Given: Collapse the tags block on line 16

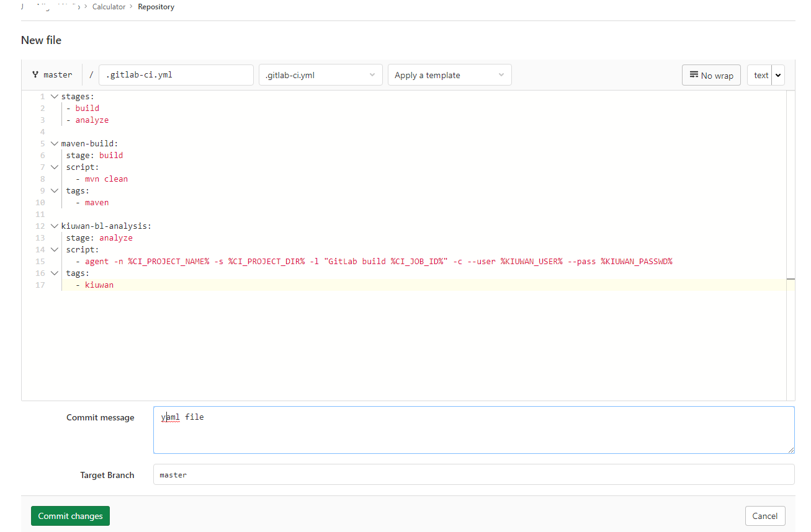Looking at the screenshot, I should point(54,273).
